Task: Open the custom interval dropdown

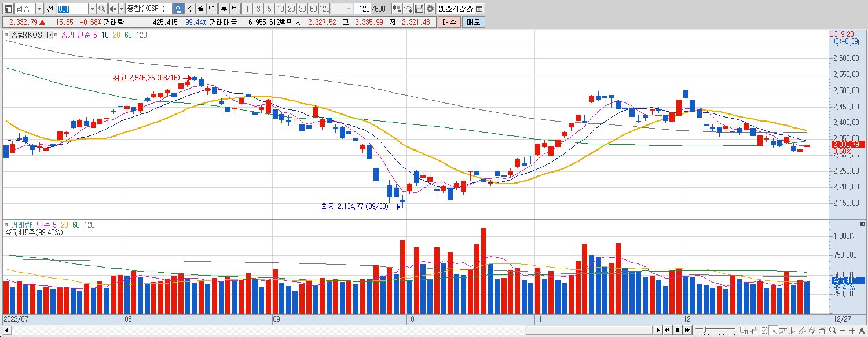Action: pyautogui.click(x=349, y=9)
